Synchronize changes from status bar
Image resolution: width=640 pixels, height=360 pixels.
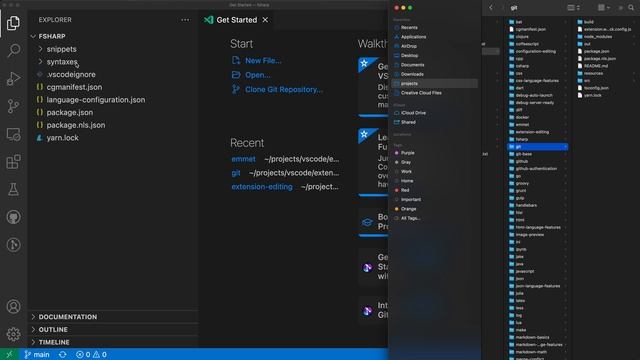[x=62, y=354]
